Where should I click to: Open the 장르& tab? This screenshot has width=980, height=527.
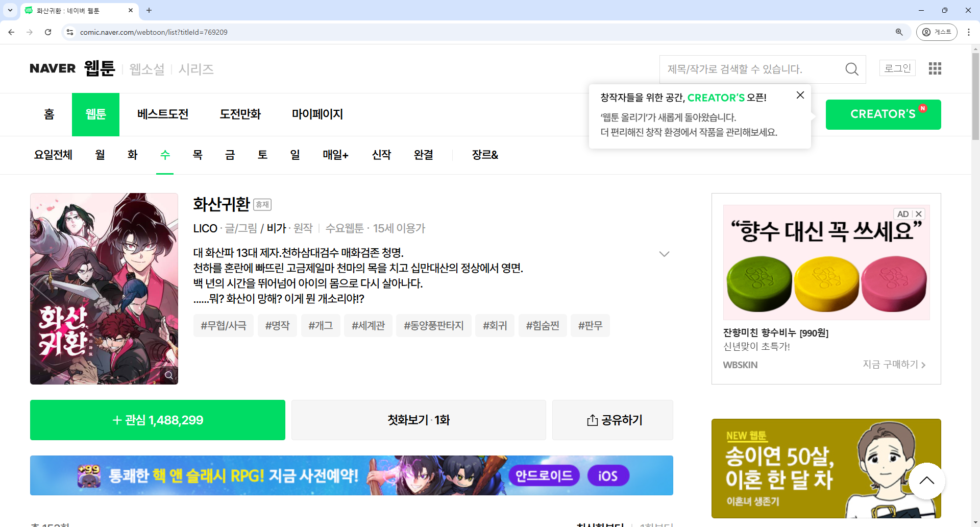tap(485, 155)
